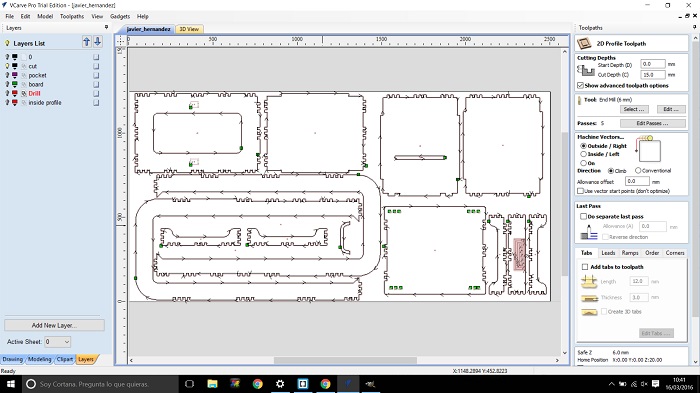
Task: Move layer down with the down arrow
Action: [x=97, y=42]
